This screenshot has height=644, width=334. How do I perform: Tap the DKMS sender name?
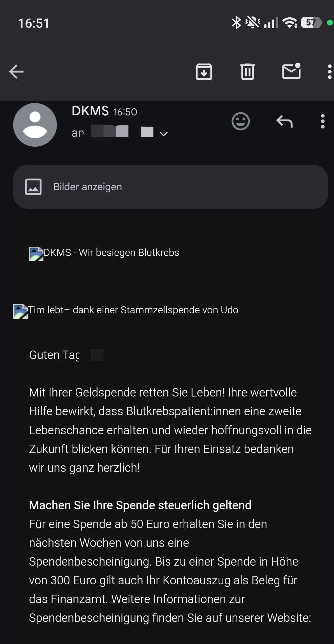tap(90, 111)
